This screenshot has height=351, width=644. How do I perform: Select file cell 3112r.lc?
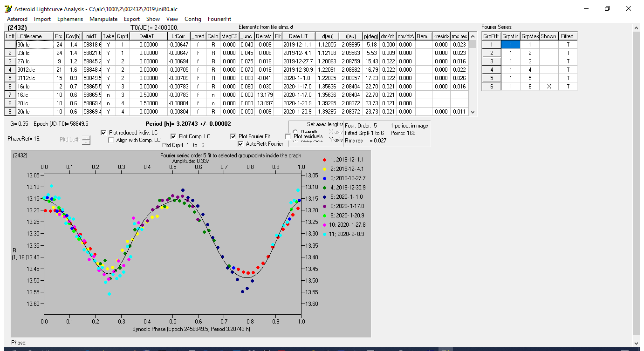(x=34, y=78)
